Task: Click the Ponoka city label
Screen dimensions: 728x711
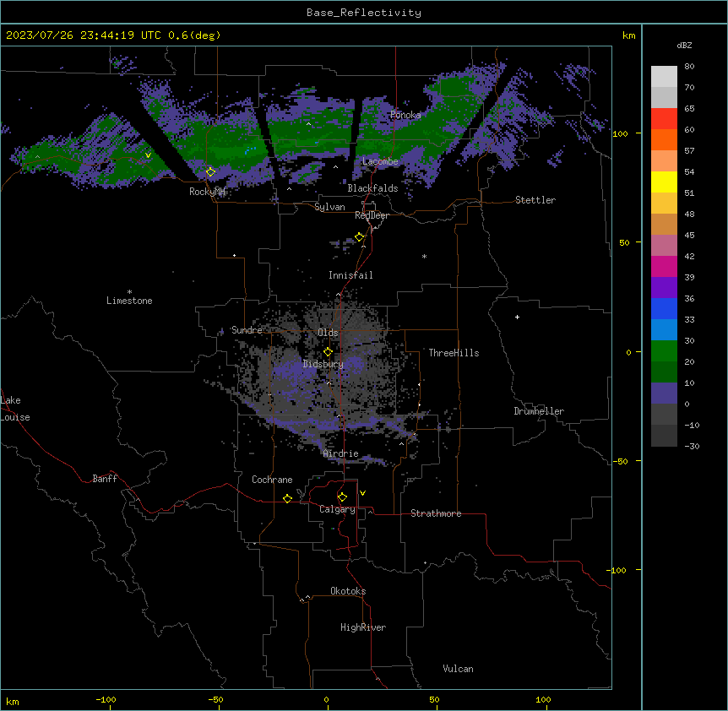Action: [405, 115]
